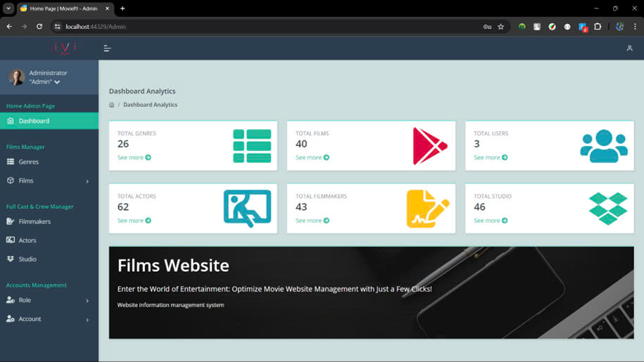The width and height of the screenshot is (644, 362).
Task: Click the blue users group icon
Action: click(x=604, y=146)
